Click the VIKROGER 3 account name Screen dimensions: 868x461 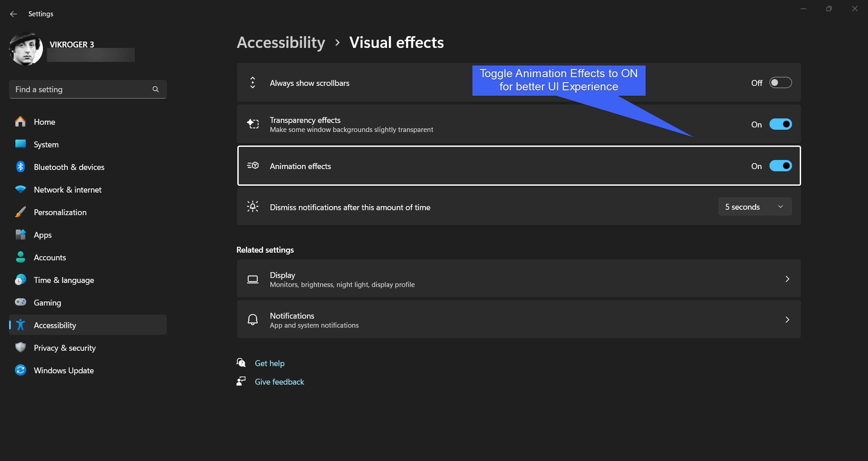pos(72,44)
